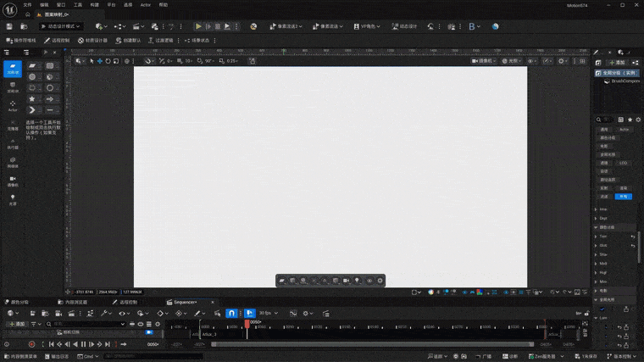Select the blue translate move tool
Screen dimensions: 644x362
(x=100, y=61)
